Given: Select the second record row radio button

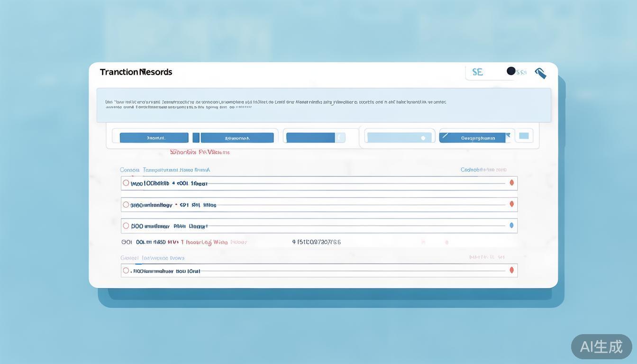Looking at the screenshot, I should coord(126,205).
